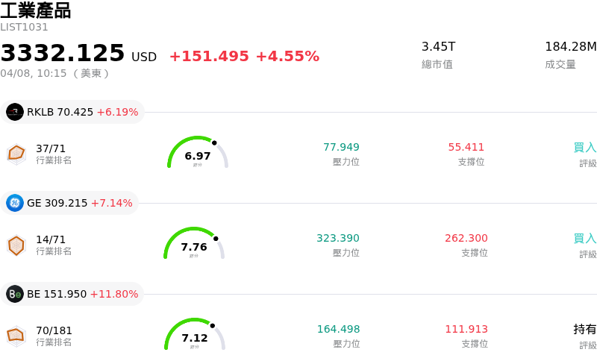Image resolution: width=597 pixels, height=364 pixels.
Task: Click the RKLB 6.97 score gauge
Action: click(x=198, y=153)
